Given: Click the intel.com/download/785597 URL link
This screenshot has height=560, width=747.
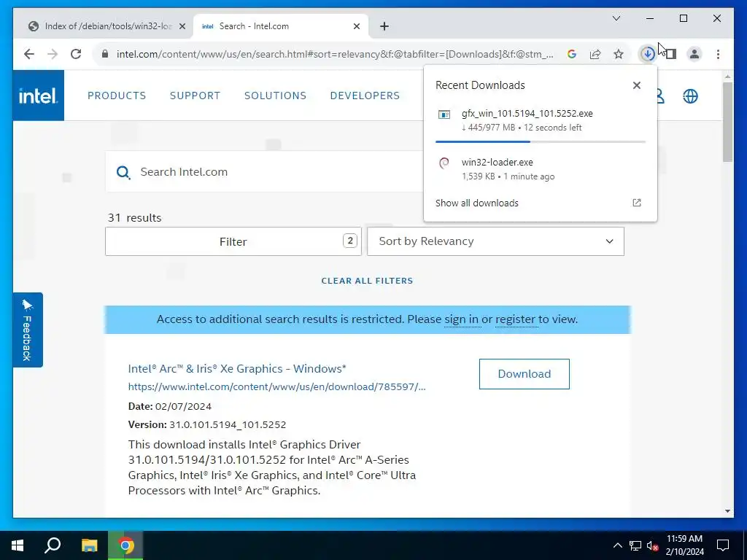Looking at the screenshot, I should (276, 386).
